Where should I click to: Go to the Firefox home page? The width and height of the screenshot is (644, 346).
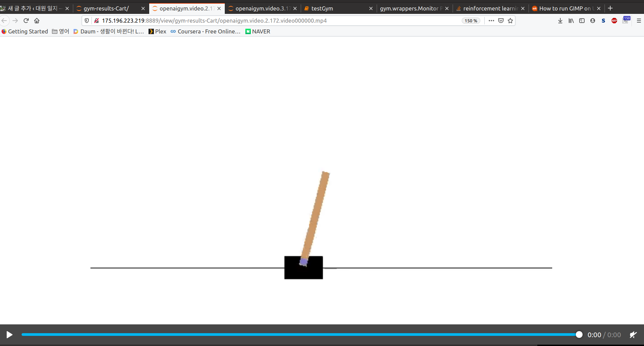37,21
